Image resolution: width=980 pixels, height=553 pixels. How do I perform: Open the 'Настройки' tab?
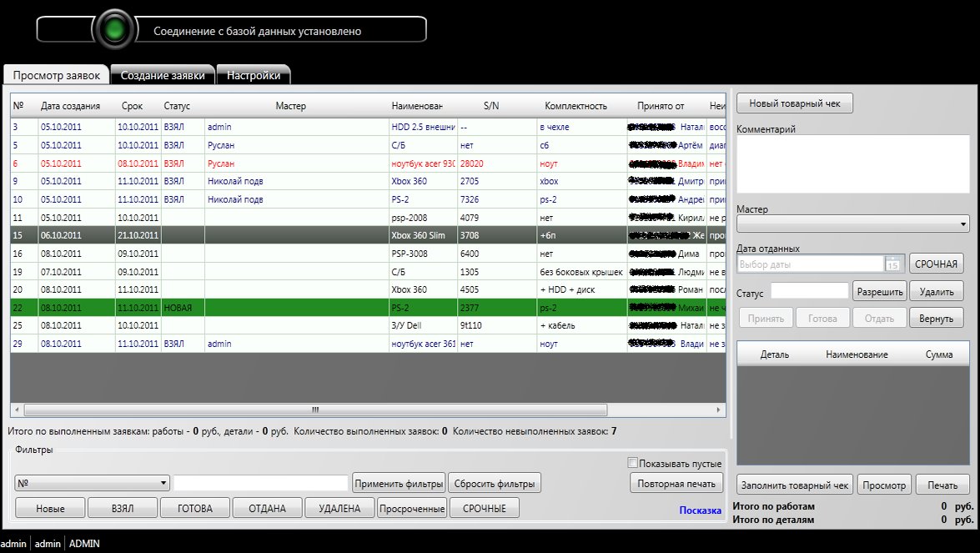click(x=254, y=75)
